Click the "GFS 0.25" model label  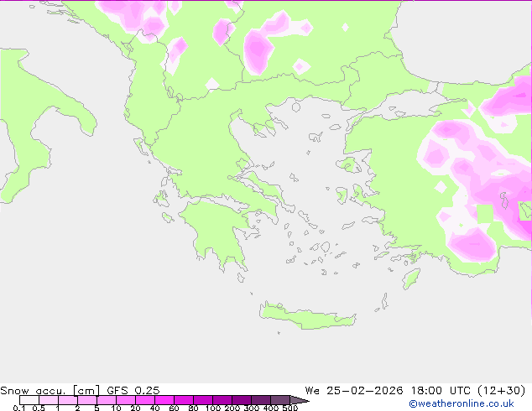coord(133,391)
